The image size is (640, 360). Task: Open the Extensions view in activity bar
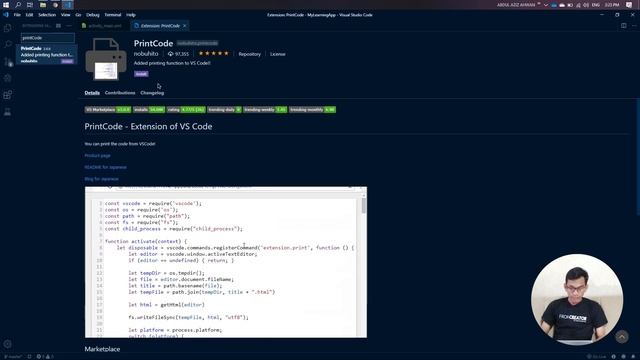tap(7, 95)
